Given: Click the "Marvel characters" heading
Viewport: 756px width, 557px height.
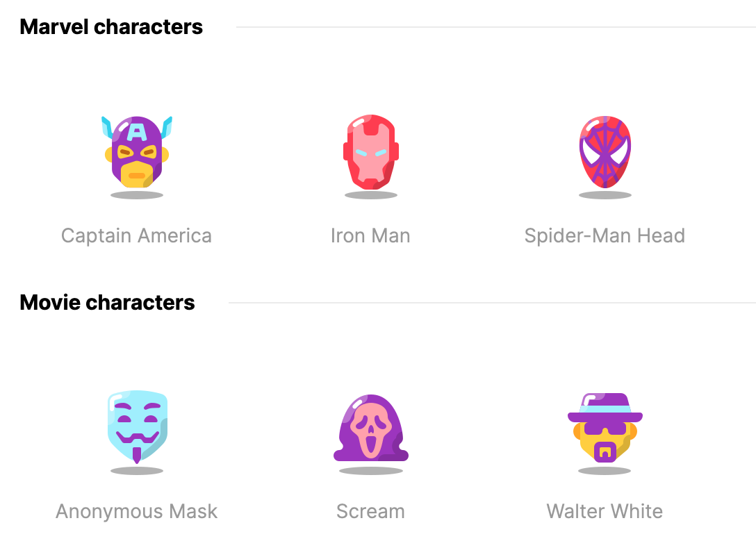Looking at the screenshot, I should pyautogui.click(x=111, y=27).
